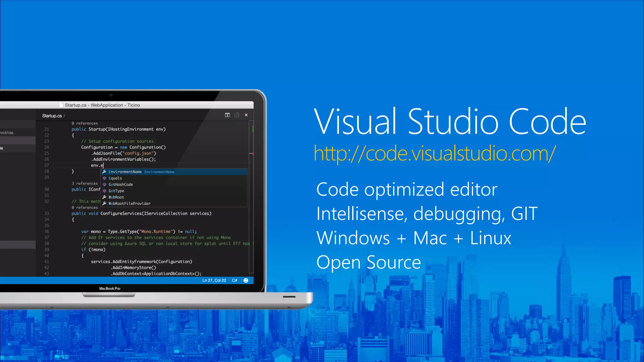Click AddInMemoryStore call on line 42
The image size is (644, 362).
click(x=133, y=268)
